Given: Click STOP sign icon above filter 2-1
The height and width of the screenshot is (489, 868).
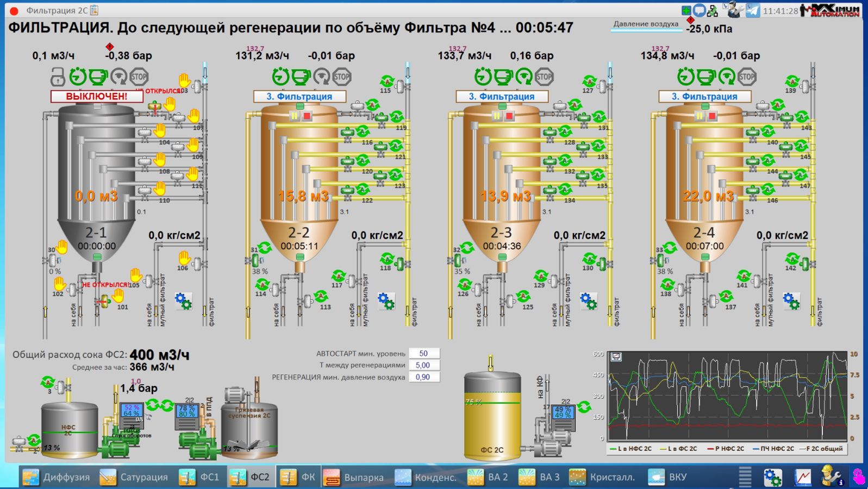Looking at the screenshot, I should [x=139, y=77].
